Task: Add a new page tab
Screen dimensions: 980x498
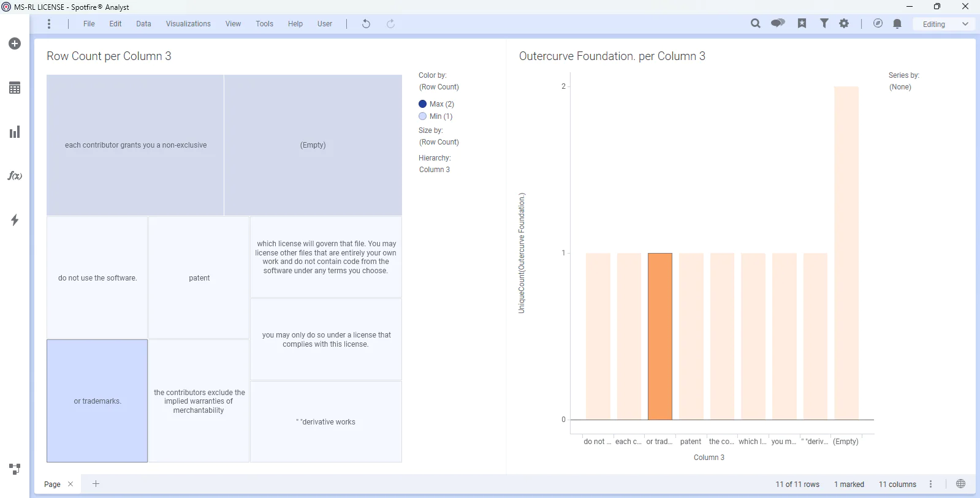Action: point(96,483)
